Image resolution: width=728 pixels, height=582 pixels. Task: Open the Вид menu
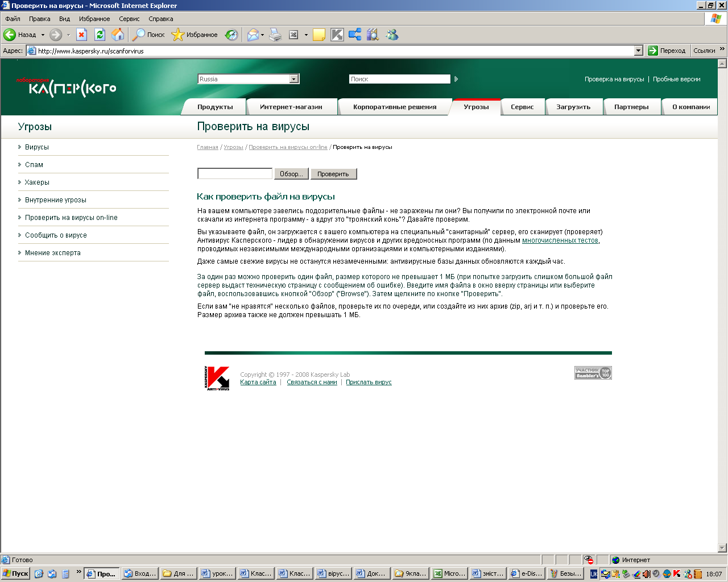pos(65,19)
